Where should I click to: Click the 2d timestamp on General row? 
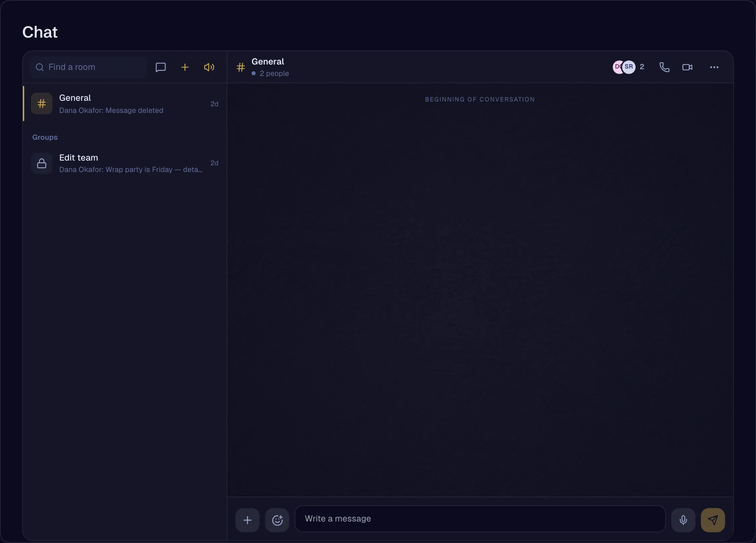tap(215, 104)
